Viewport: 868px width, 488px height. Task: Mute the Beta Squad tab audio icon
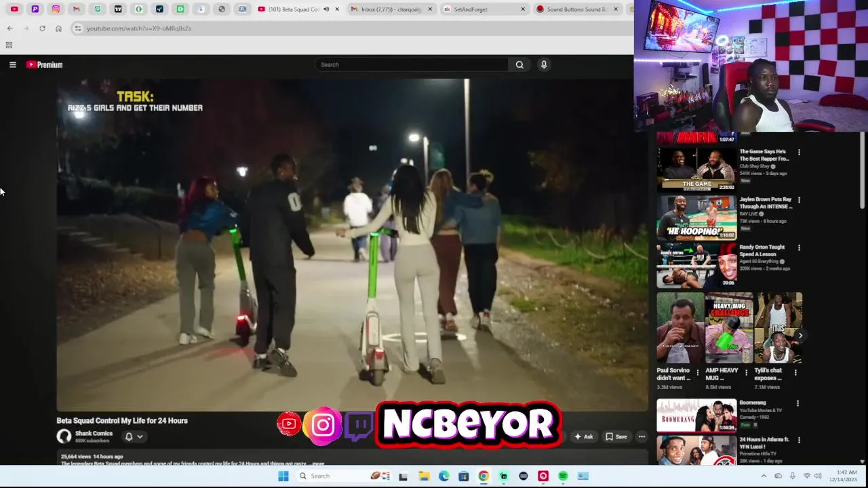(x=326, y=9)
